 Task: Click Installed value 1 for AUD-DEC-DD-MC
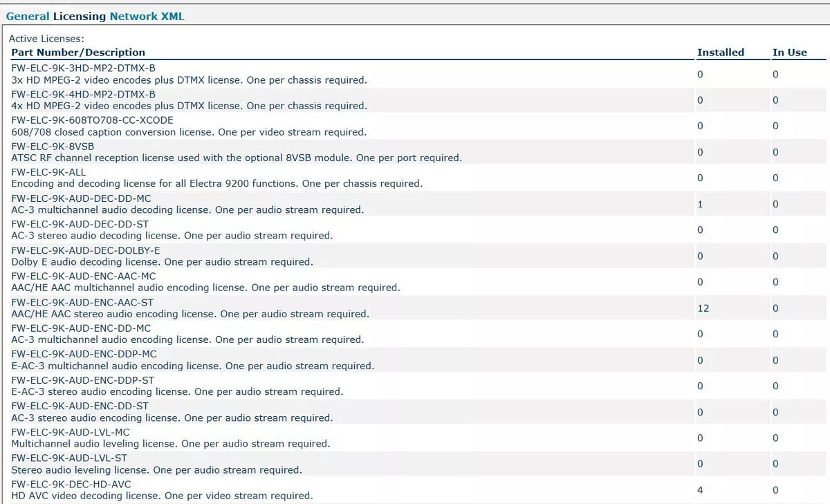pos(700,204)
